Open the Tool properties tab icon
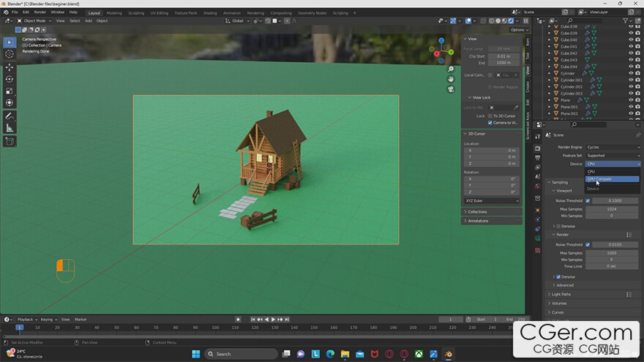 pos(538,137)
